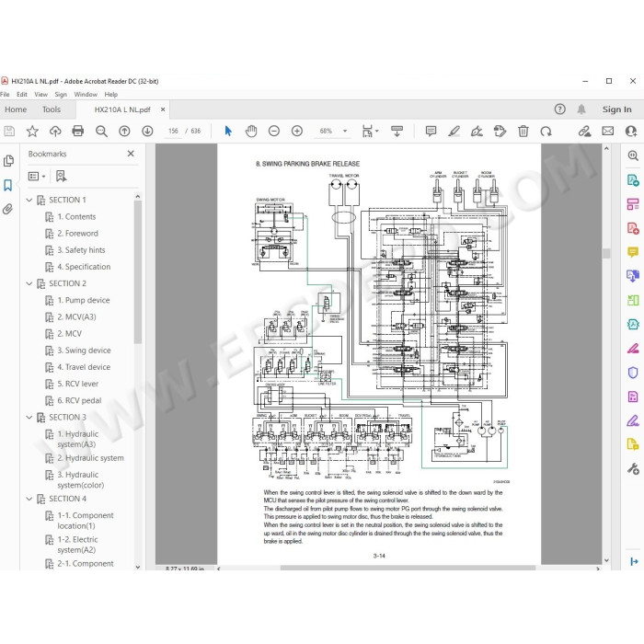Open the '1. Pump device' bookmark
The image size is (644, 644).
pos(84,300)
